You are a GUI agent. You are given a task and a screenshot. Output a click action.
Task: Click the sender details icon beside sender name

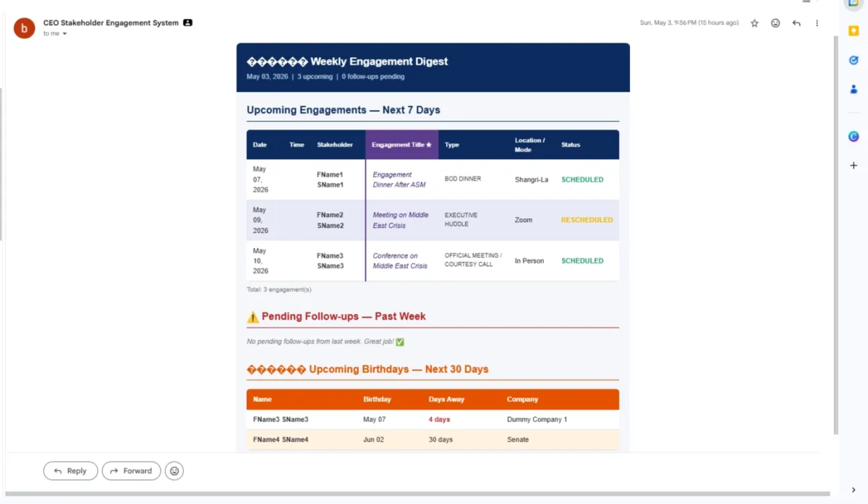click(188, 23)
